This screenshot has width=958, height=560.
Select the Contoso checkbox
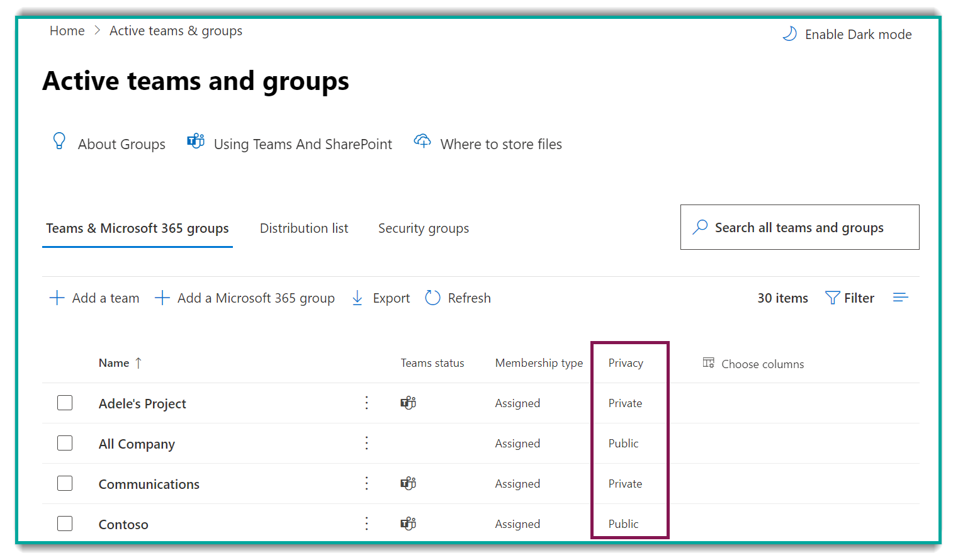pos(65,524)
